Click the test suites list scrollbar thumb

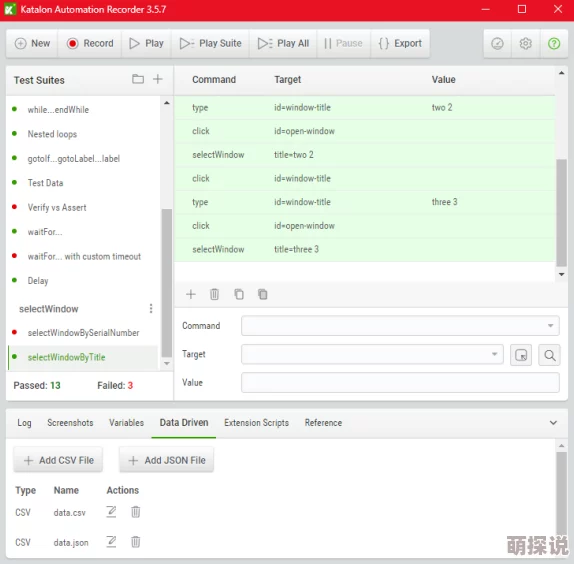click(167, 283)
